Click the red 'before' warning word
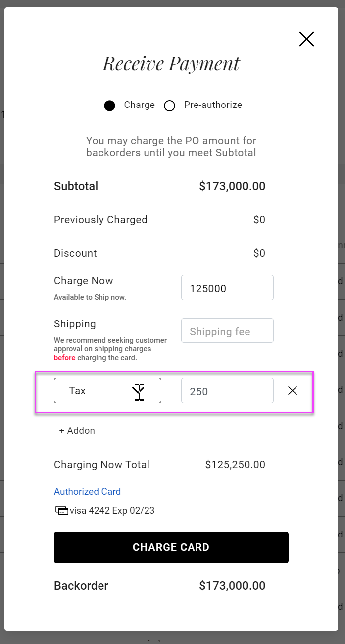Screen dimensions: 345x644 click(64, 358)
